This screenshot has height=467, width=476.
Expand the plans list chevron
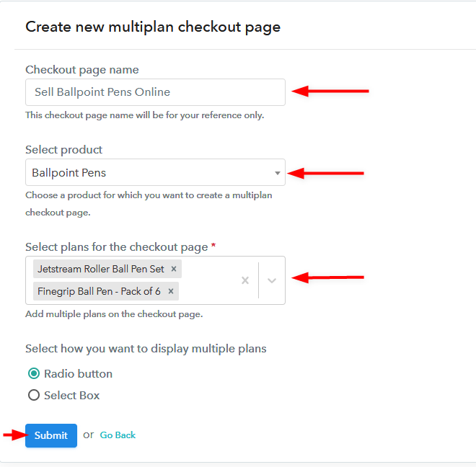point(272,280)
